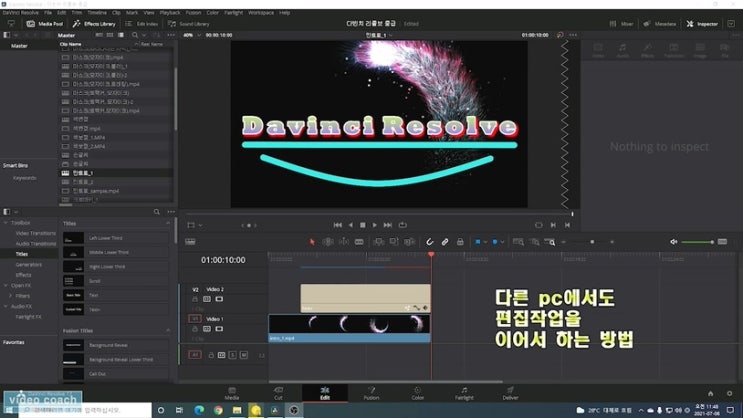Open the Timeline menu

pyautogui.click(x=97, y=13)
